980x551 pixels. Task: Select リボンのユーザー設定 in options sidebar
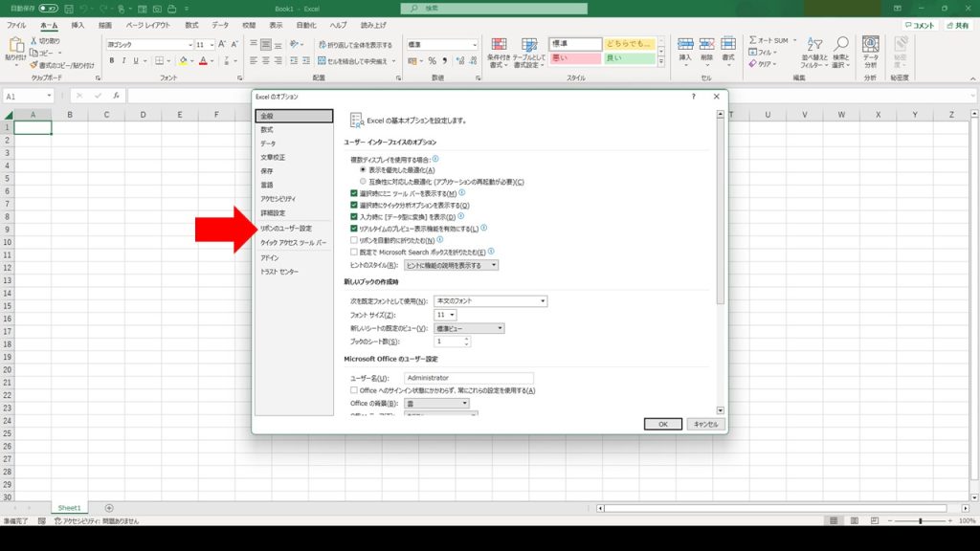click(286, 229)
